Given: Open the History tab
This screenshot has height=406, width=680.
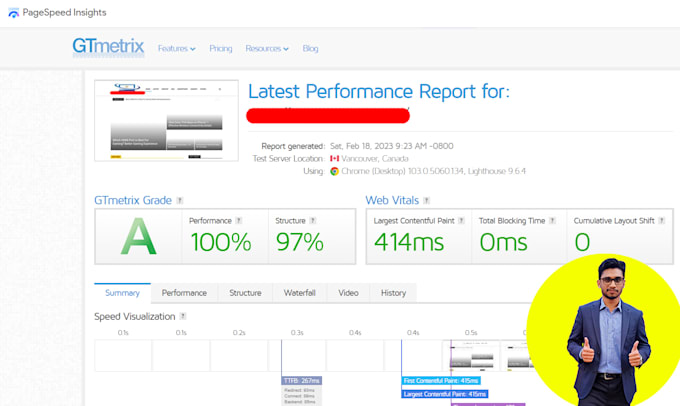Looking at the screenshot, I should point(393,293).
